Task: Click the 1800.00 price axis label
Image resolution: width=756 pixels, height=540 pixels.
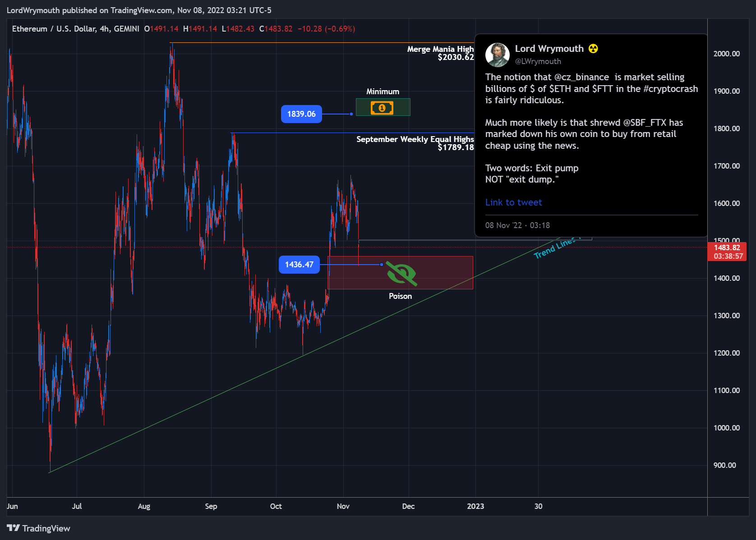Action: coord(726,128)
